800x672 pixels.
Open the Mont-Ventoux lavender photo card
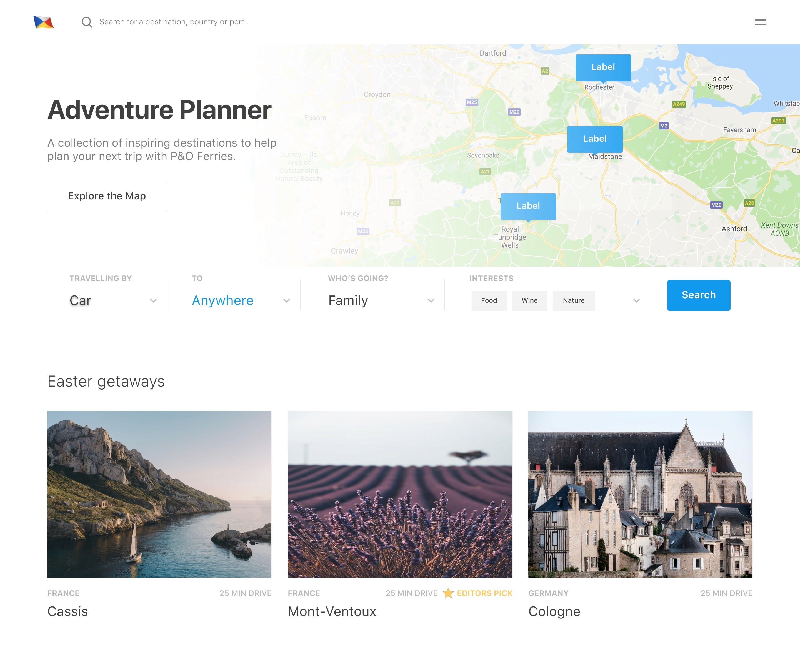(x=399, y=494)
